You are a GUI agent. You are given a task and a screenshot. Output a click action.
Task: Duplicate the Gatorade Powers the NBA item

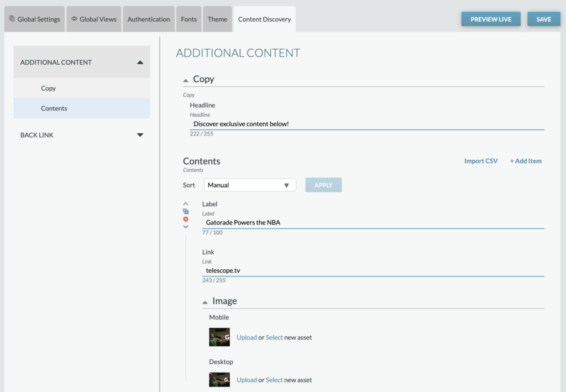(186, 212)
